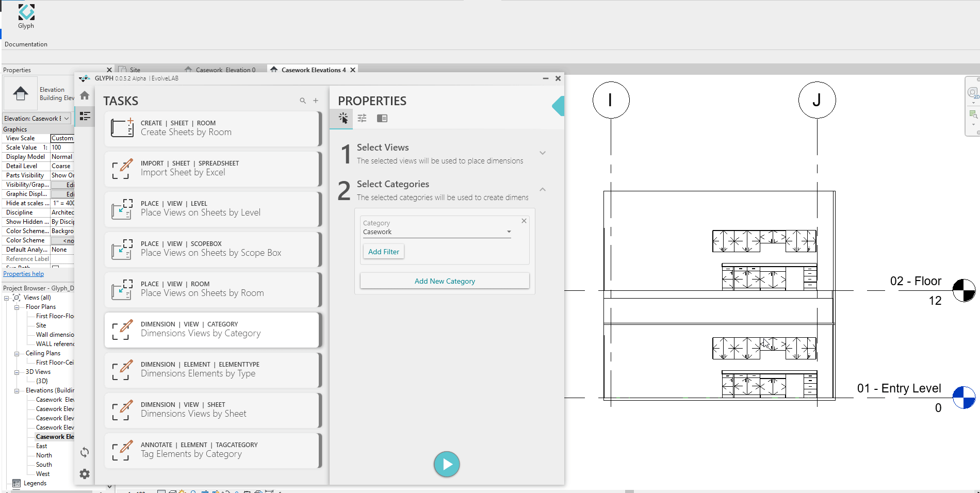Select grid bubble J
Image resolution: width=980 pixels, height=493 pixels.
pos(817,100)
